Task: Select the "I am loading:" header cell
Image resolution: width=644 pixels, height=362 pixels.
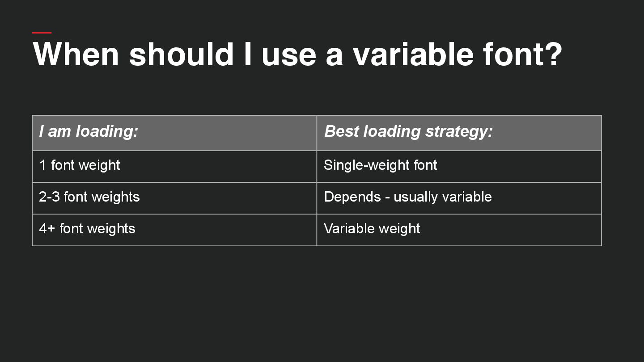Action: [174, 132]
